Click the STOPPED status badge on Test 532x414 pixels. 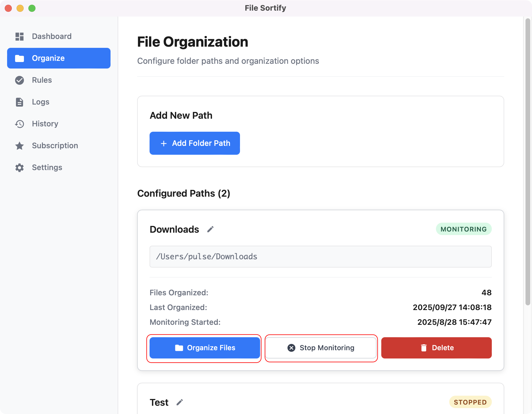(470, 402)
